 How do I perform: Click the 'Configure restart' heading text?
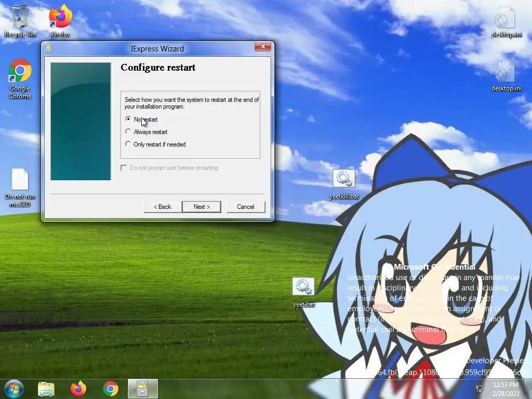158,68
